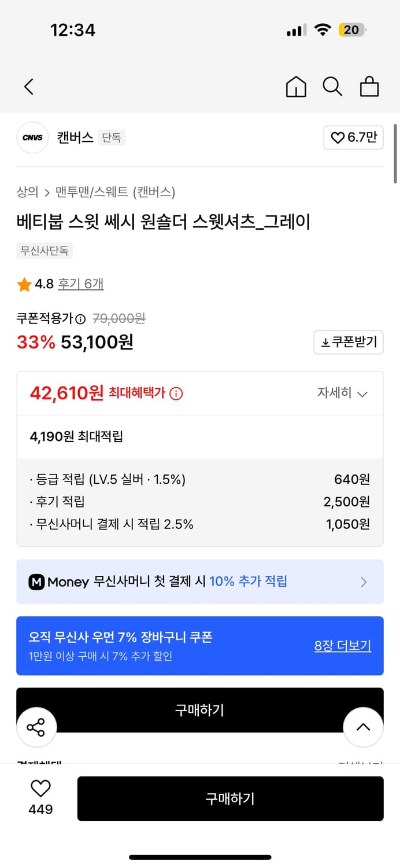400x868 pixels.
Task: Open search using the magnifier icon
Action: click(332, 86)
